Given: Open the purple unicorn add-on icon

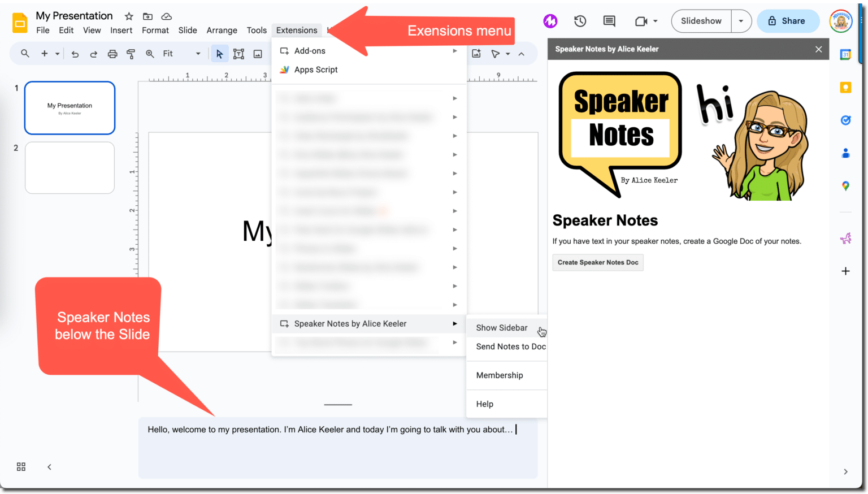Looking at the screenshot, I should pyautogui.click(x=845, y=239).
